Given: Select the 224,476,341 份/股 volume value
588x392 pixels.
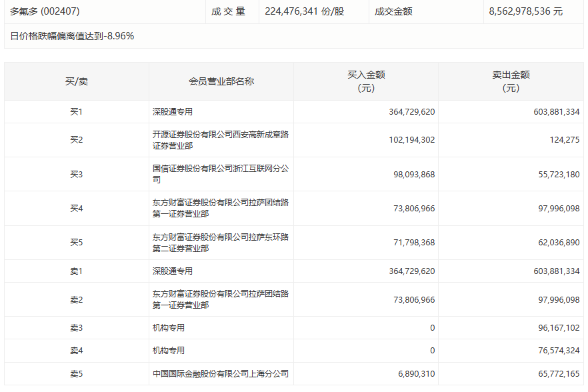Looking at the screenshot, I should click(x=304, y=11).
